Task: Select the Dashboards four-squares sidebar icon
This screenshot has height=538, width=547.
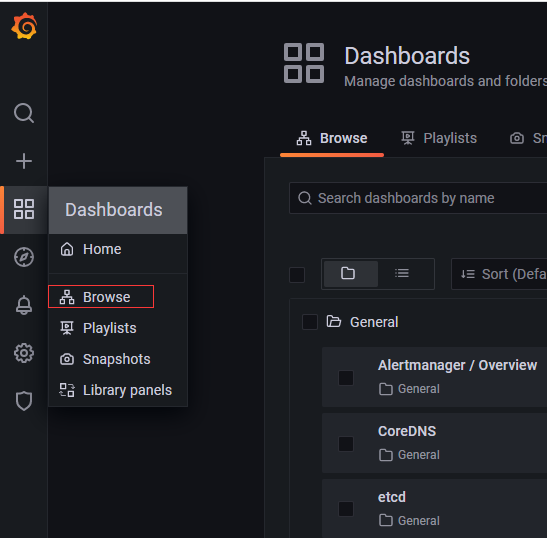Action: coord(24,209)
